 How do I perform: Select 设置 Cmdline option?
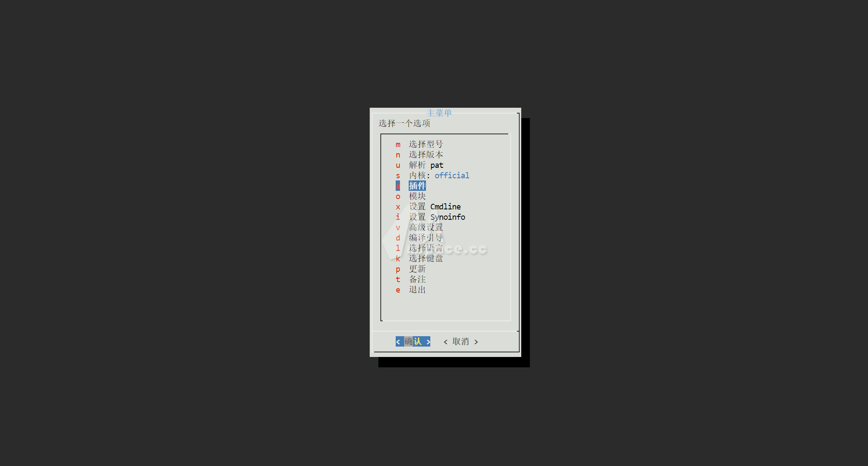click(434, 206)
